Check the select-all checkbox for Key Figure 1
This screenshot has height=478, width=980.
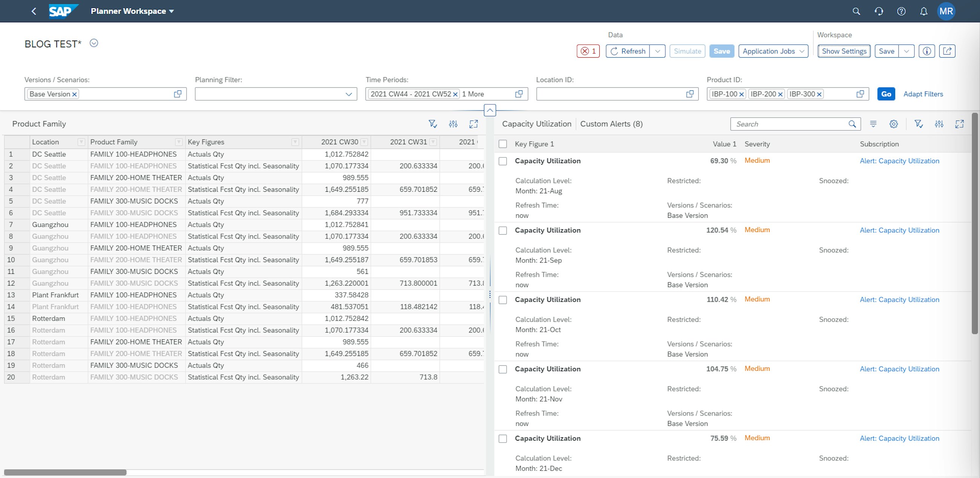pos(502,144)
